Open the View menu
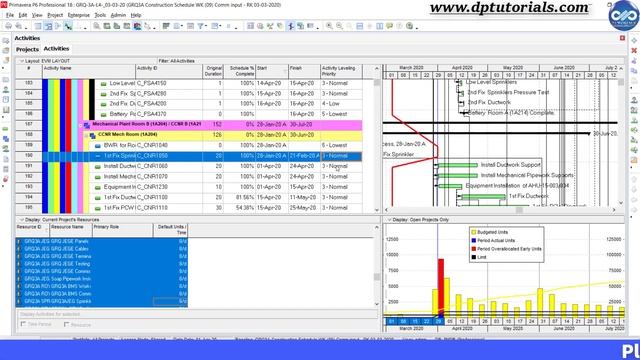This screenshot has width=640, height=360. pos(37,15)
